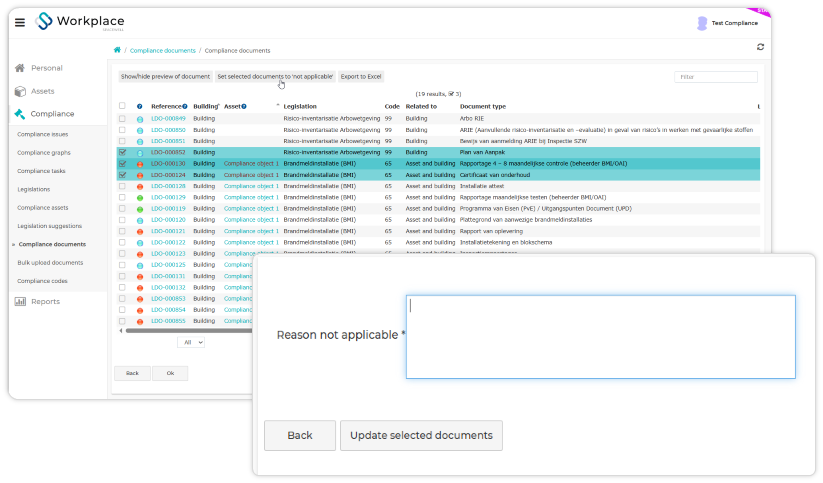Click blue status icon of LDO-000849
Image resolution: width=823 pixels, height=483 pixels.
140,119
